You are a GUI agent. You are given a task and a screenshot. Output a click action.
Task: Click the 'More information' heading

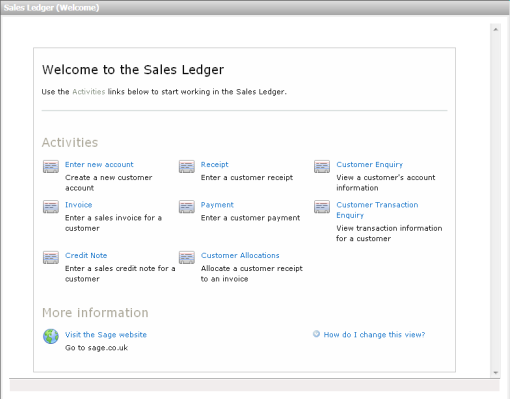click(95, 313)
